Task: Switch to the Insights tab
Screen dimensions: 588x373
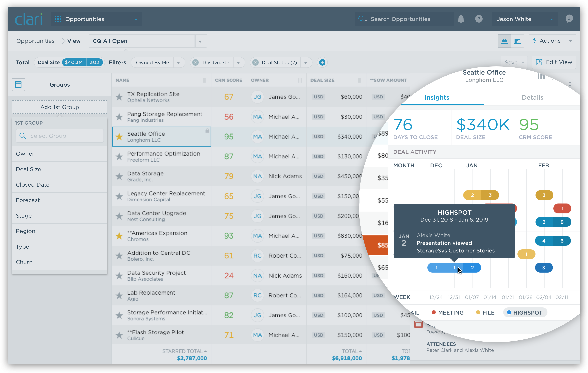Action: coord(437,97)
